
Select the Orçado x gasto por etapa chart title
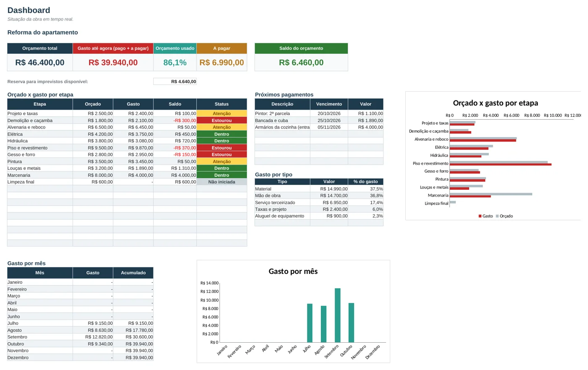pyautogui.click(x=495, y=103)
